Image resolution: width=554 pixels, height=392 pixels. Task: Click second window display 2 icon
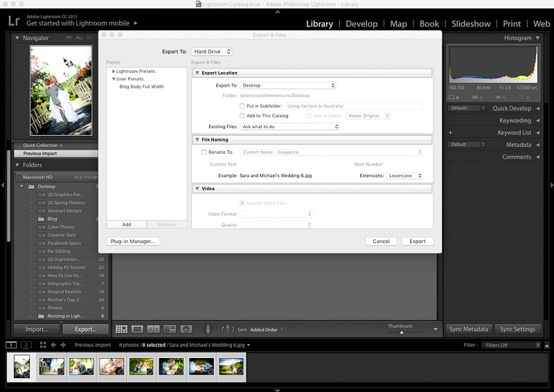pyautogui.click(x=26, y=345)
